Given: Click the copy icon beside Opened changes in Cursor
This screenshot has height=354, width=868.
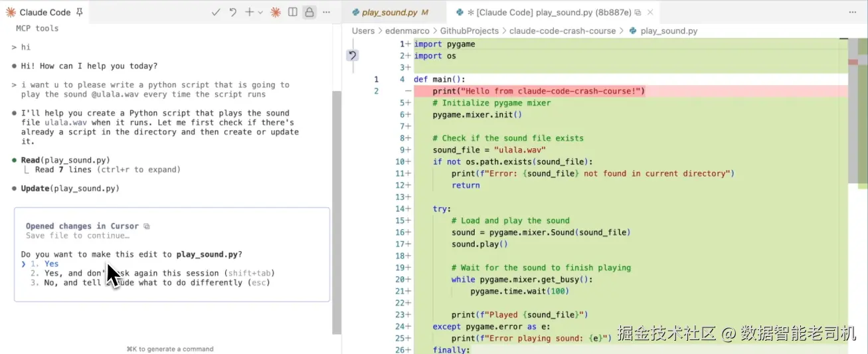Looking at the screenshot, I should 147,226.
